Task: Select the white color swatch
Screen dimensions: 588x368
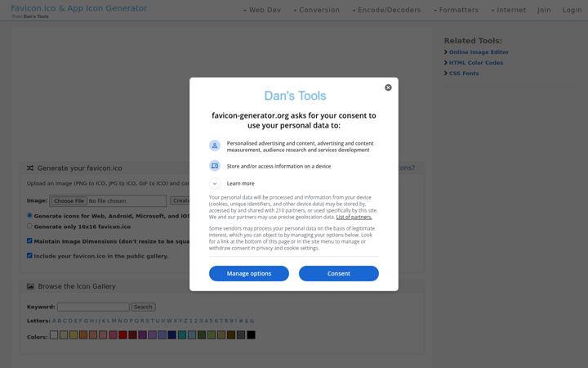Action: tap(54, 334)
